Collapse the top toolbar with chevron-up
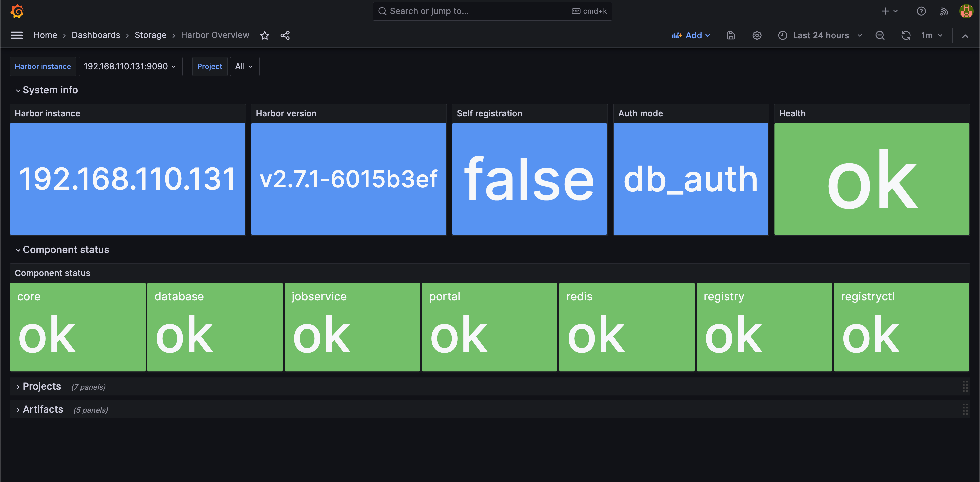The width and height of the screenshot is (980, 482). 965,36
